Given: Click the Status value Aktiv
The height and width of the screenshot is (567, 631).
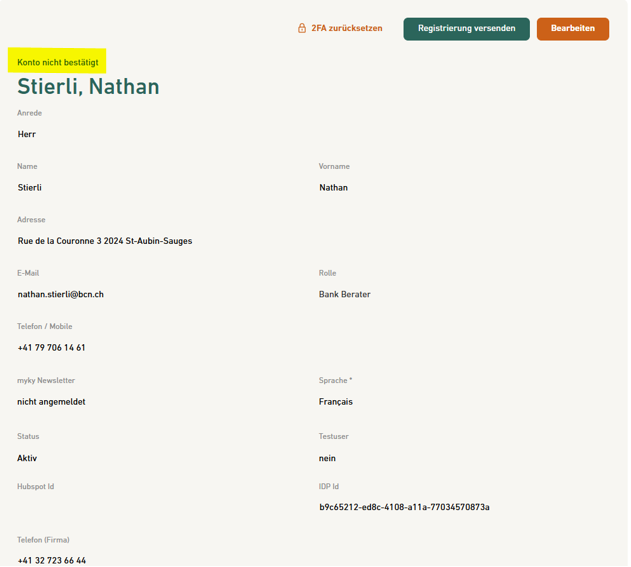Looking at the screenshot, I should 28,458.
